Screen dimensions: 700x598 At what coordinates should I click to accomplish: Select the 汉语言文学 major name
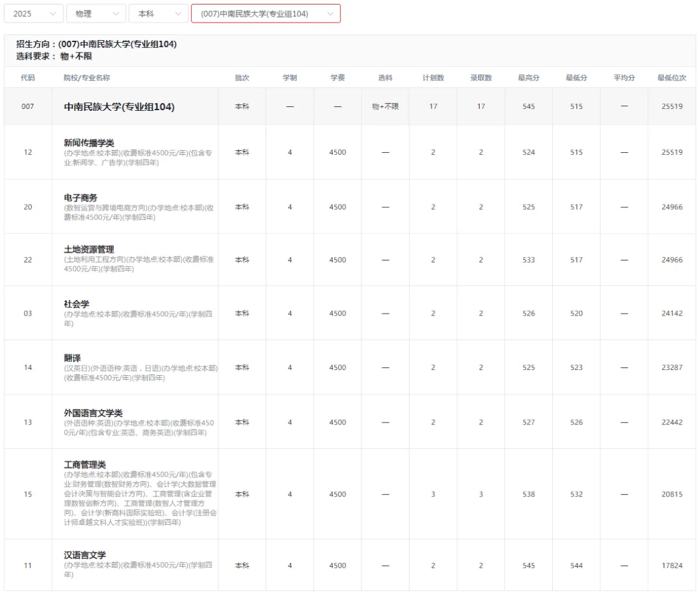(85, 555)
